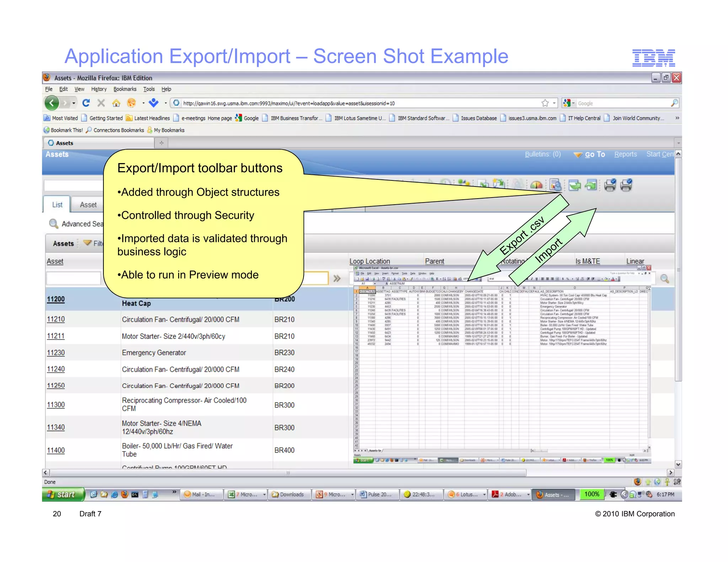
Task: Click the Export toolbar button
Action: 574,185
